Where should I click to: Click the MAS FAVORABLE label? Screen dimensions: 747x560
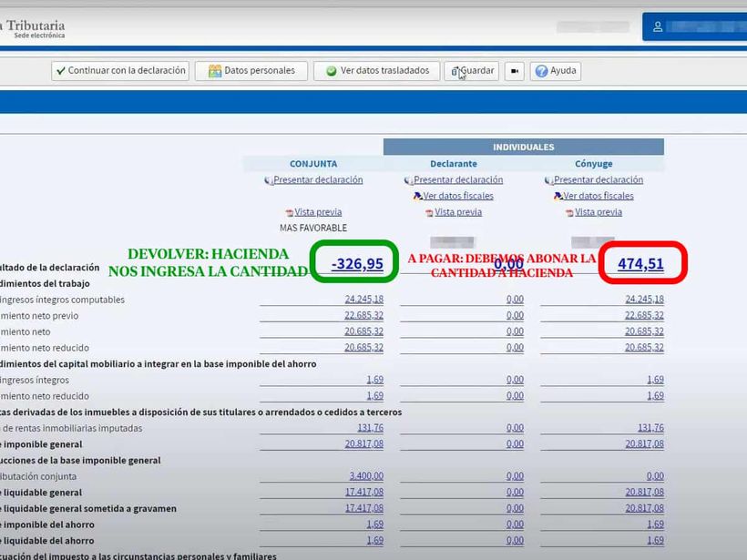point(313,228)
